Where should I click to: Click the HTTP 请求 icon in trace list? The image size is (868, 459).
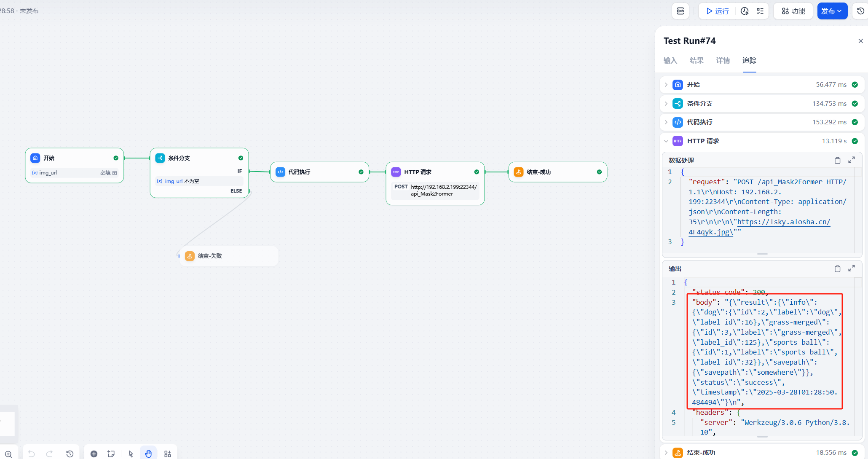point(678,141)
